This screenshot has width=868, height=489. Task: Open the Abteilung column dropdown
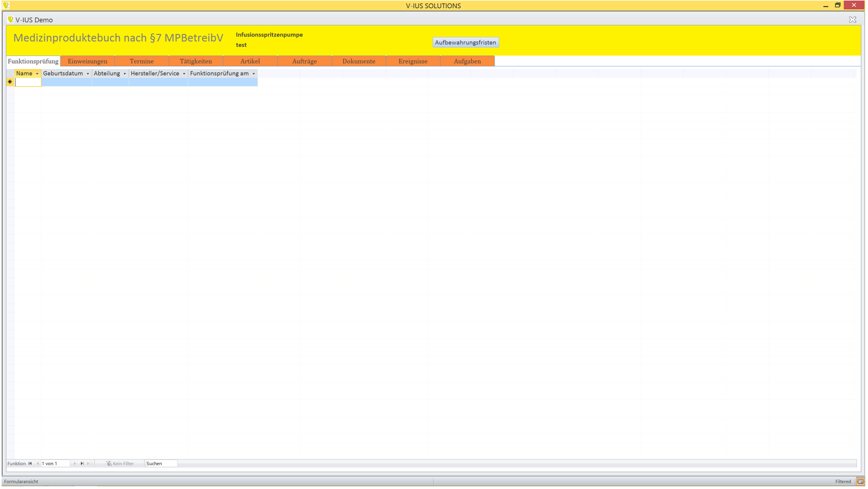[x=125, y=74]
